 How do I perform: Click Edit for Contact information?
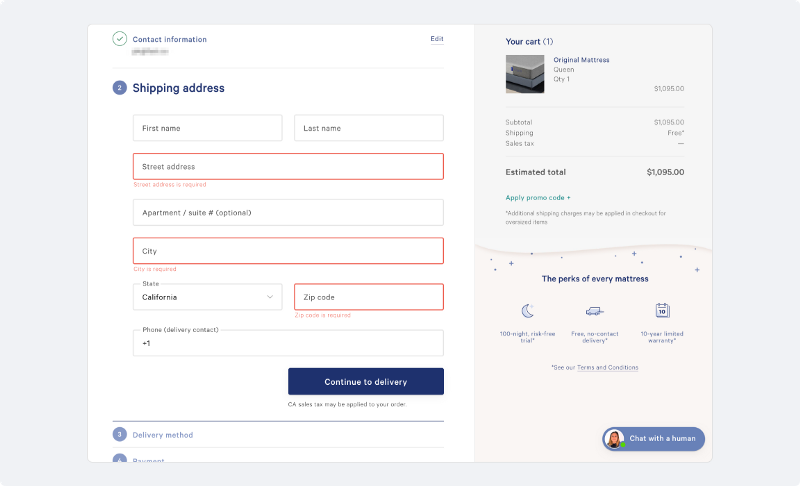click(x=437, y=39)
